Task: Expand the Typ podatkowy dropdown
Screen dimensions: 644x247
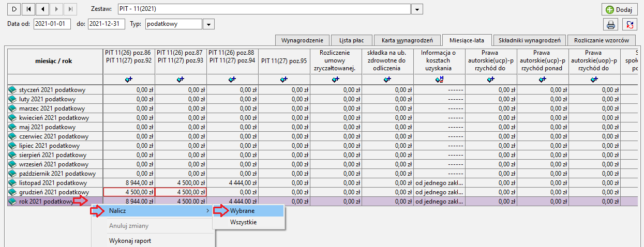Action: [208, 24]
